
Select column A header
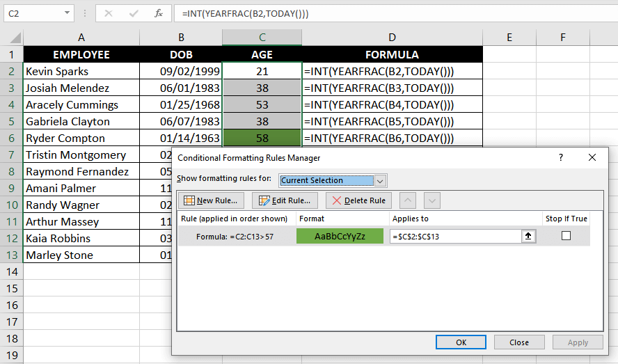click(81, 38)
